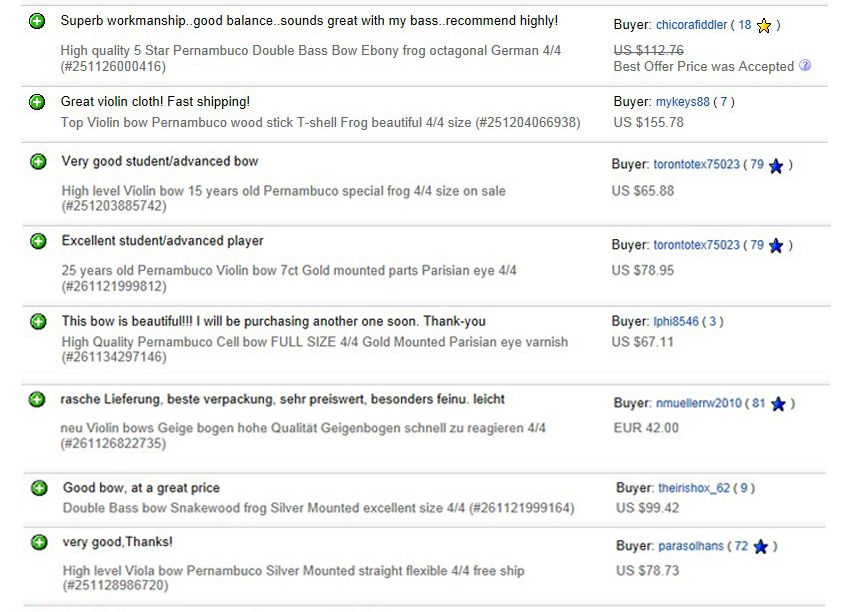850x612 pixels.
Task: View feedback score 18 for chicorafiddler
Action: coord(744,25)
